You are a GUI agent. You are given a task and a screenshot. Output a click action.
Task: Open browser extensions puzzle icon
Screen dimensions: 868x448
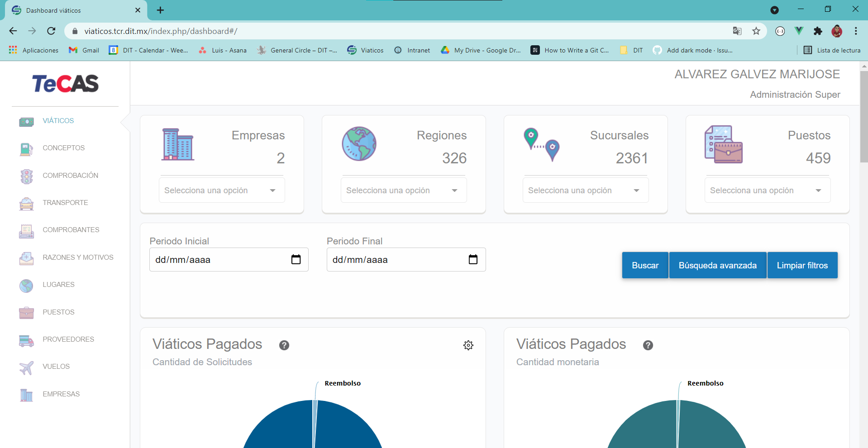(818, 31)
